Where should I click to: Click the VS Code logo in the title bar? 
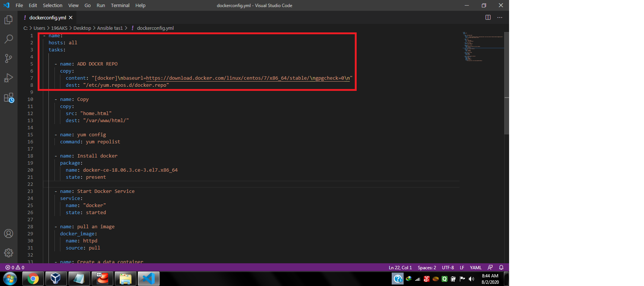pos(6,5)
